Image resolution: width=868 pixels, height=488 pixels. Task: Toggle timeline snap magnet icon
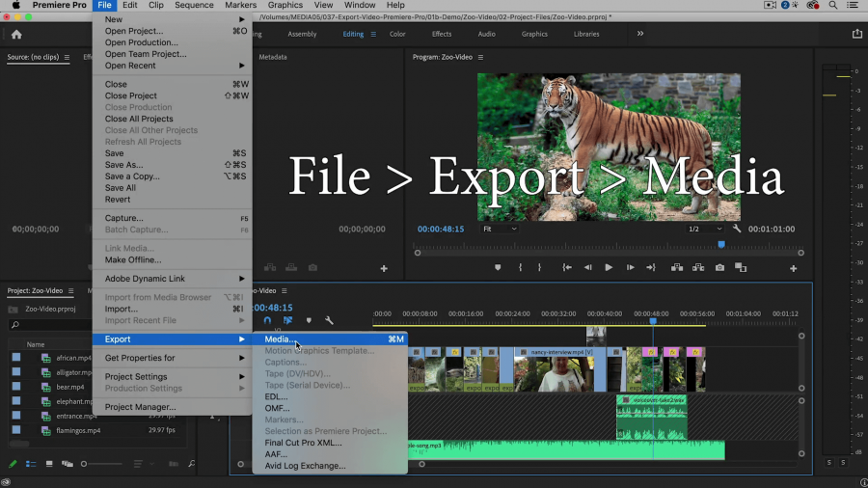click(267, 320)
